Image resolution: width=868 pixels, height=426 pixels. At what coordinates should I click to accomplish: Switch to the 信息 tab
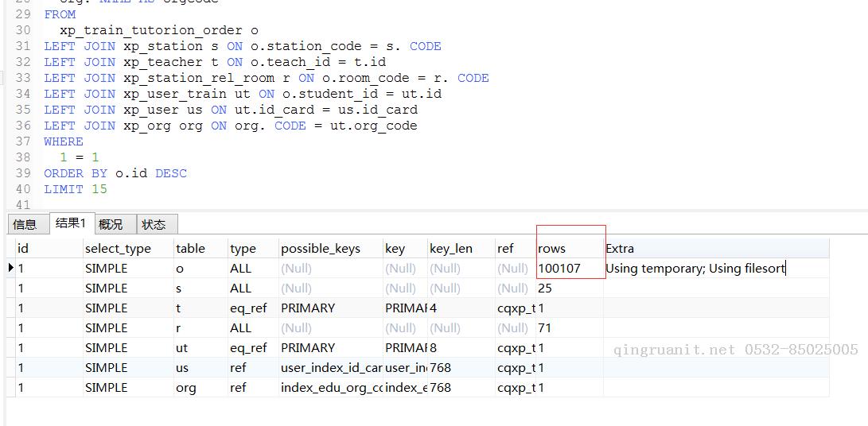(25, 224)
